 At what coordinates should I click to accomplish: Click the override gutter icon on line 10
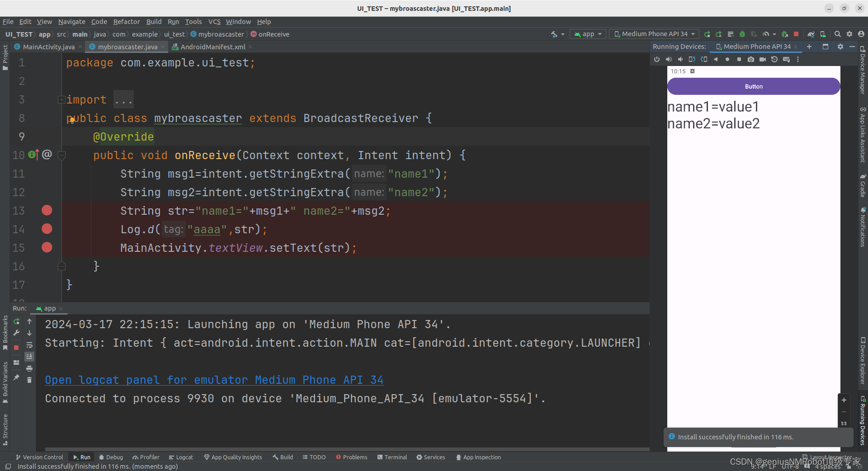34,155
